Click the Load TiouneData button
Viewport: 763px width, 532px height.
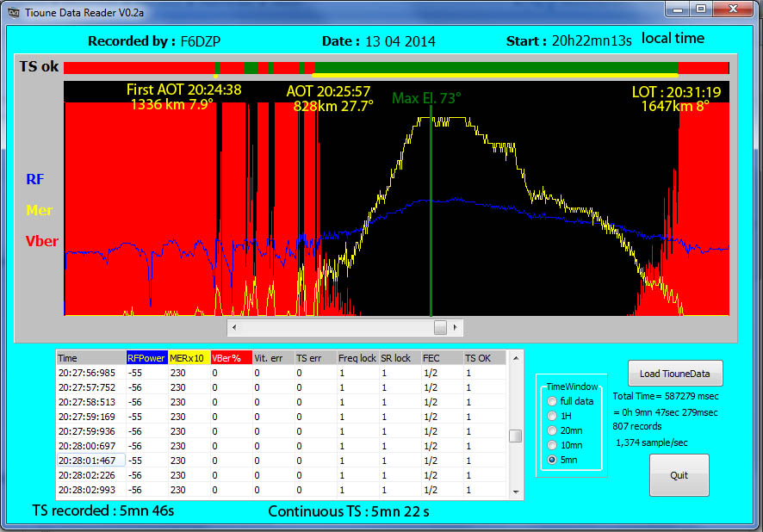[674, 373]
